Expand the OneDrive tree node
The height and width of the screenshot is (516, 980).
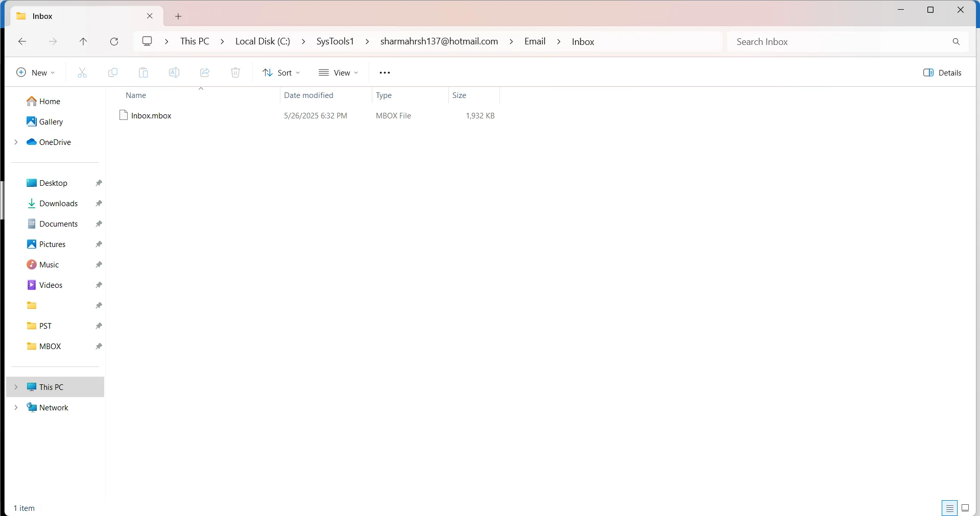16,142
